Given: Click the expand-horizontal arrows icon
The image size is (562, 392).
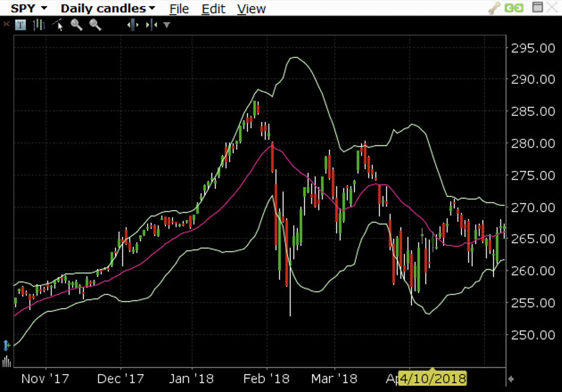Looking at the screenshot, I should pos(133,25).
